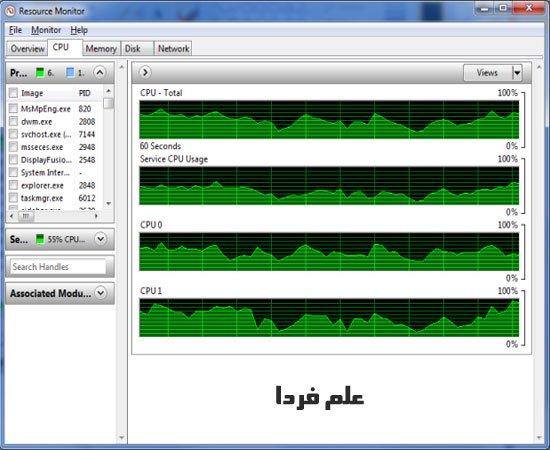Click the Views button
The width and height of the screenshot is (550, 450).
click(488, 73)
